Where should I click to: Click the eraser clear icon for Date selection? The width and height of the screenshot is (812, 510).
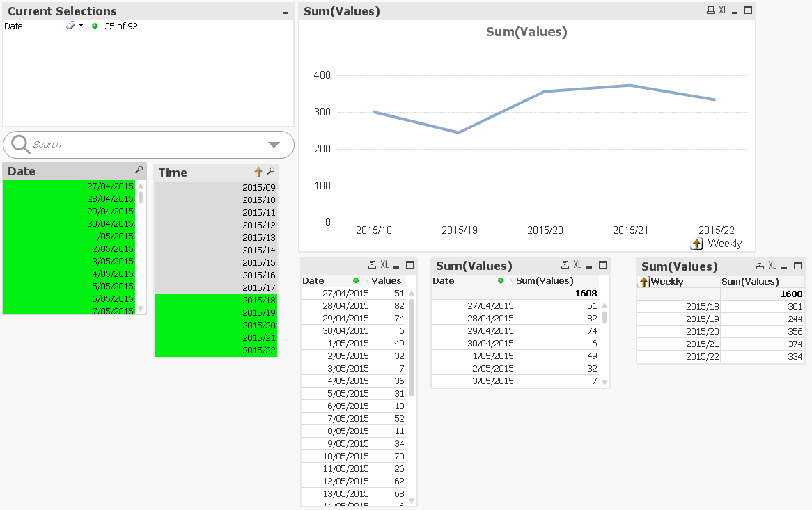coord(71,26)
